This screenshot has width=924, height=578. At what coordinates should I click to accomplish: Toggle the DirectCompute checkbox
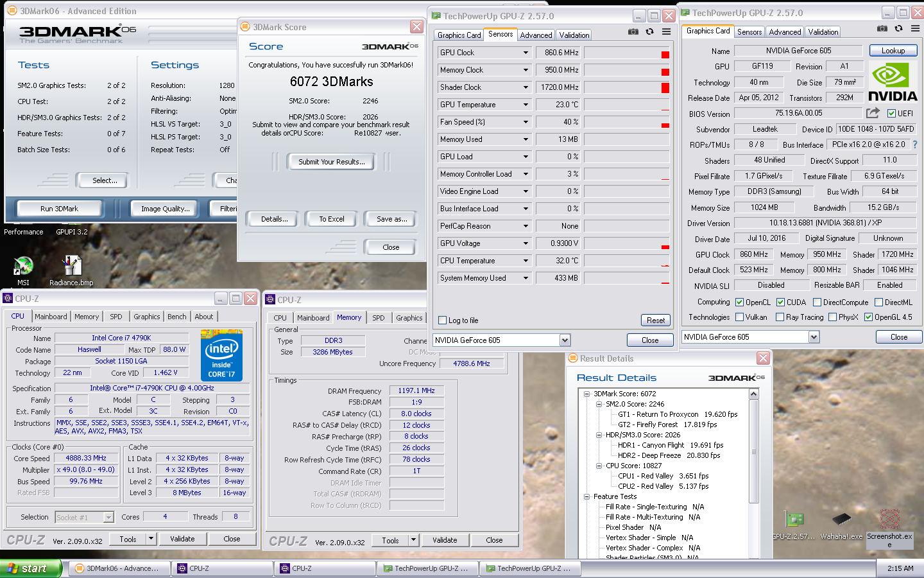tap(817, 302)
